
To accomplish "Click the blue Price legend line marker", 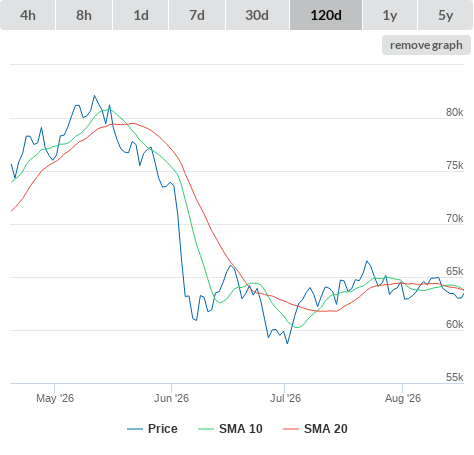I will click(135, 429).
